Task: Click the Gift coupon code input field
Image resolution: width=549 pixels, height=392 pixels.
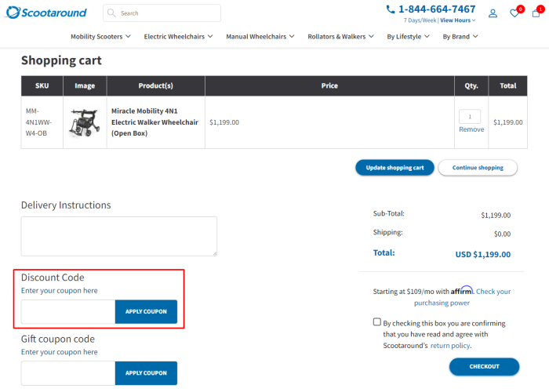Action: pyautogui.click(x=68, y=373)
